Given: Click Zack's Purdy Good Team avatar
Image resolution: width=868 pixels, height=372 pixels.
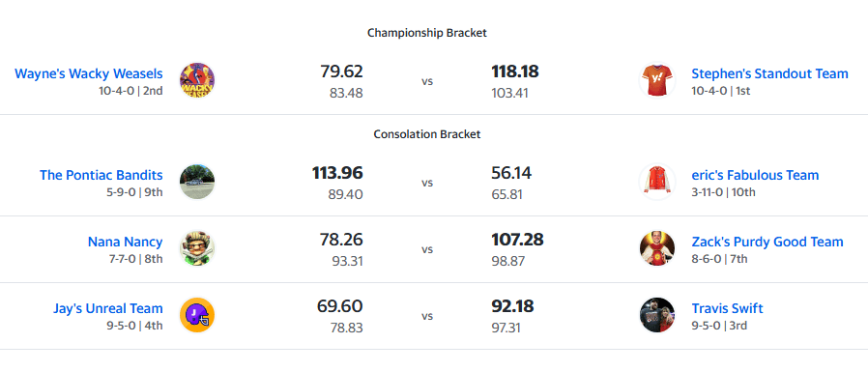Looking at the screenshot, I should 657,248.
